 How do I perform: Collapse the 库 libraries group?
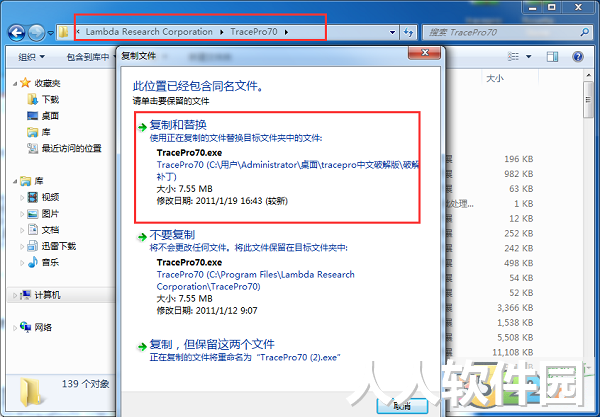click(15, 181)
